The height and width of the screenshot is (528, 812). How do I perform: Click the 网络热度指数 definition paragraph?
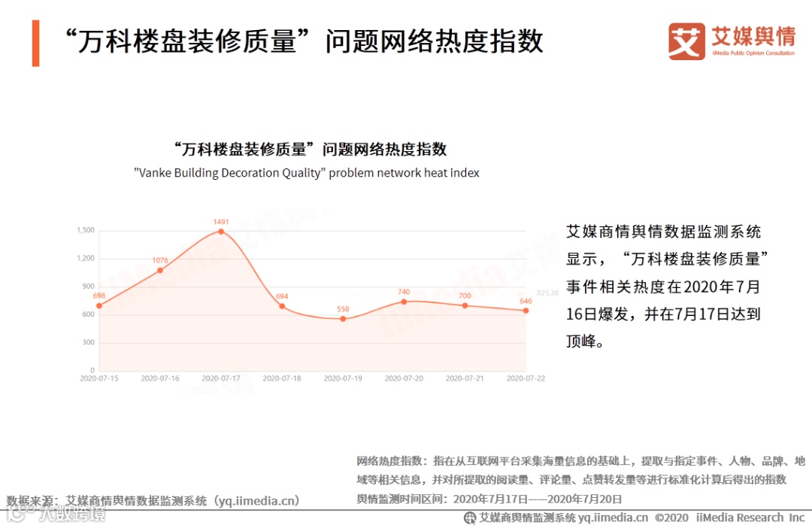pos(580,470)
